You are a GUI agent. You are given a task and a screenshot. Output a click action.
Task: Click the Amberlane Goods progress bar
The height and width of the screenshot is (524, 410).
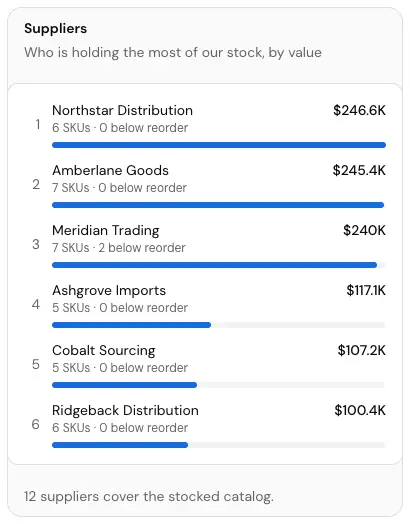pyautogui.click(x=219, y=205)
